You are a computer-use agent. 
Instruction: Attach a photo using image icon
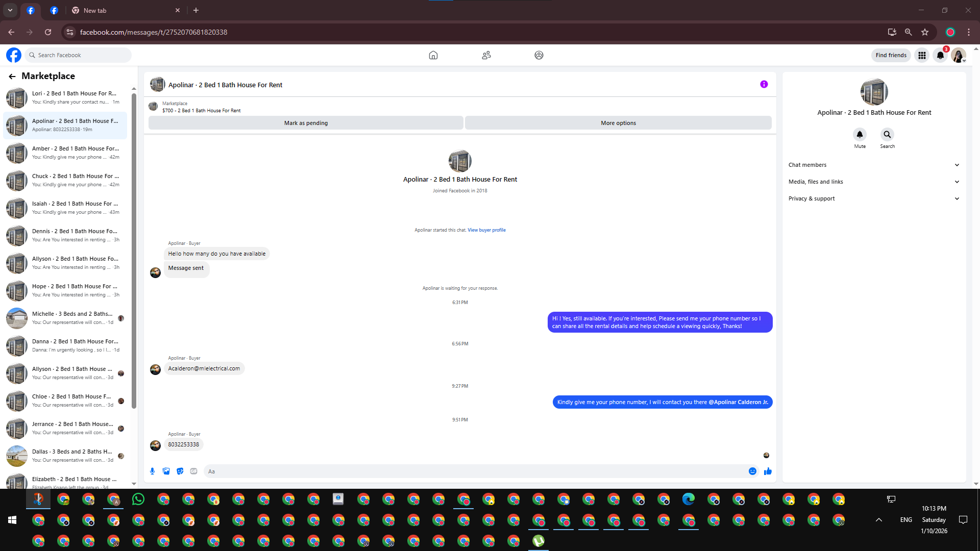[x=166, y=471]
